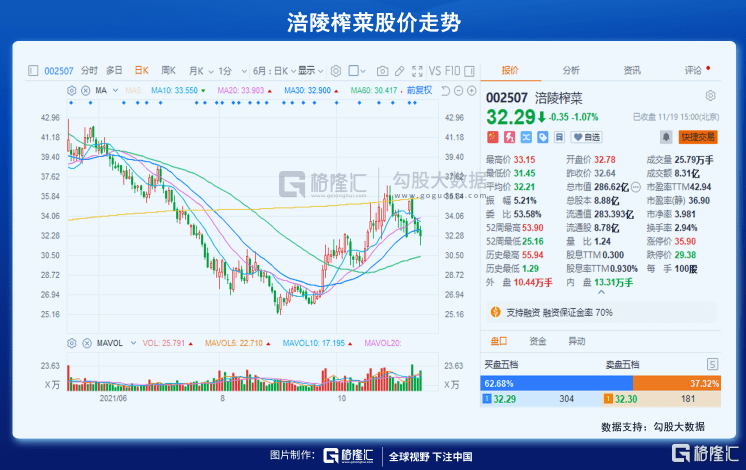Open MA indicator settings gear
The width and height of the screenshot is (746, 470).
click(71, 90)
